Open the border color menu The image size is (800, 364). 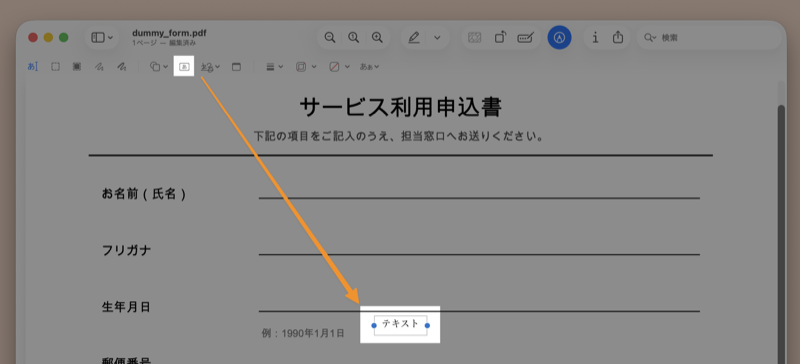pyautogui.click(x=306, y=66)
